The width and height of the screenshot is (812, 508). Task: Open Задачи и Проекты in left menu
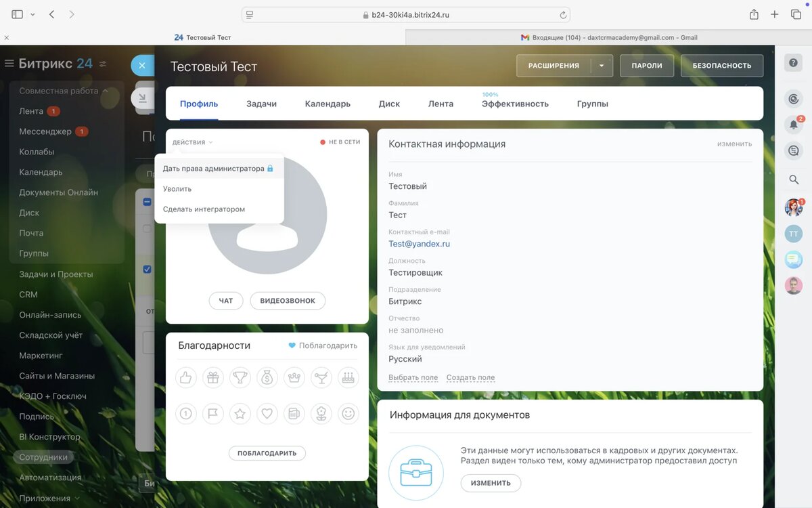(56, 274)
